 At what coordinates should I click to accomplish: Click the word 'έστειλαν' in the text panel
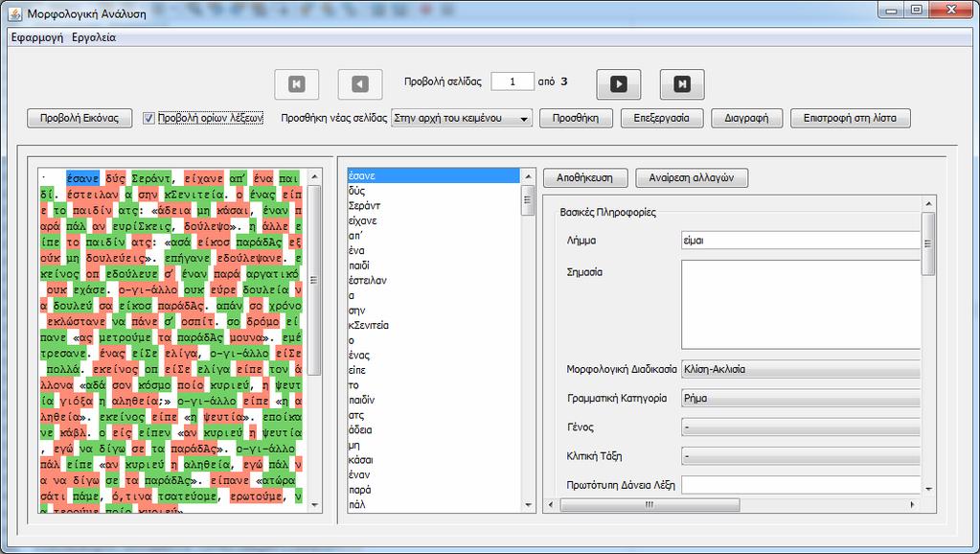click(92, 195)
